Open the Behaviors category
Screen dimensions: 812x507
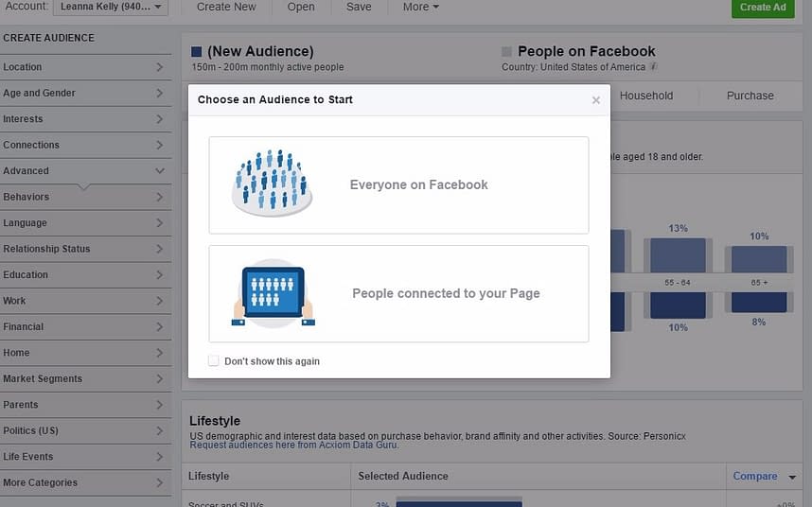(85, 197)
